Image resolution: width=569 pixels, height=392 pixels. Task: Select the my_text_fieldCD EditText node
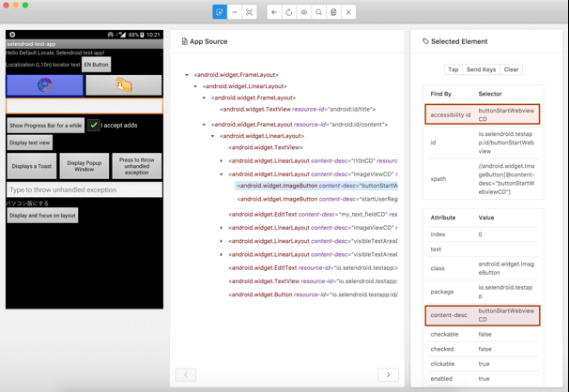click(310, 214)
